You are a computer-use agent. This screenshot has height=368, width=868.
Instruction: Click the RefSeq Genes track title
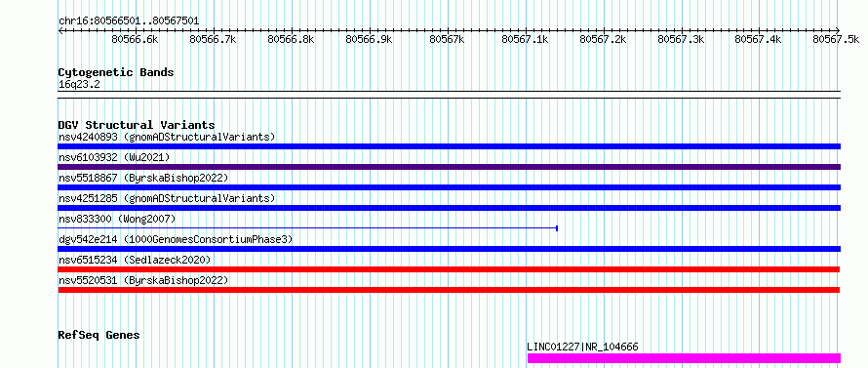(99, 336)
